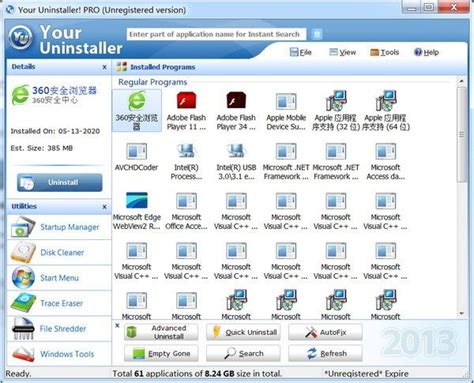Click the Search button

(243, 353)
